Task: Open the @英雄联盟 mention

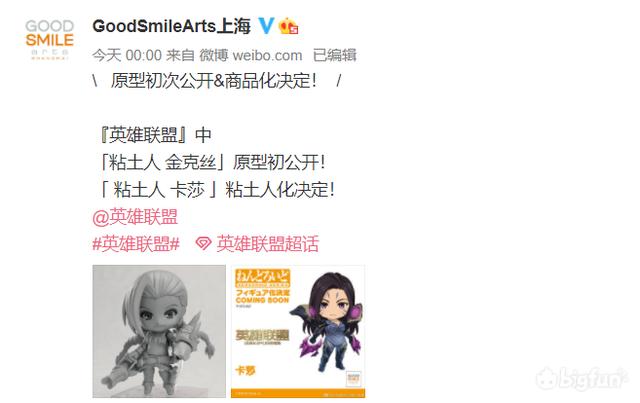Action: click(135, 217)
